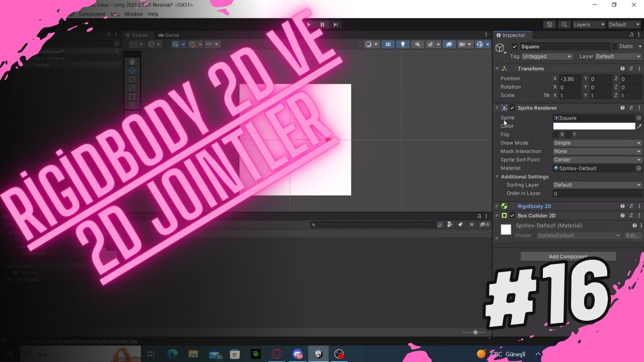Click the material Edit button
The image size is (644, 362).
coord(632,236)
